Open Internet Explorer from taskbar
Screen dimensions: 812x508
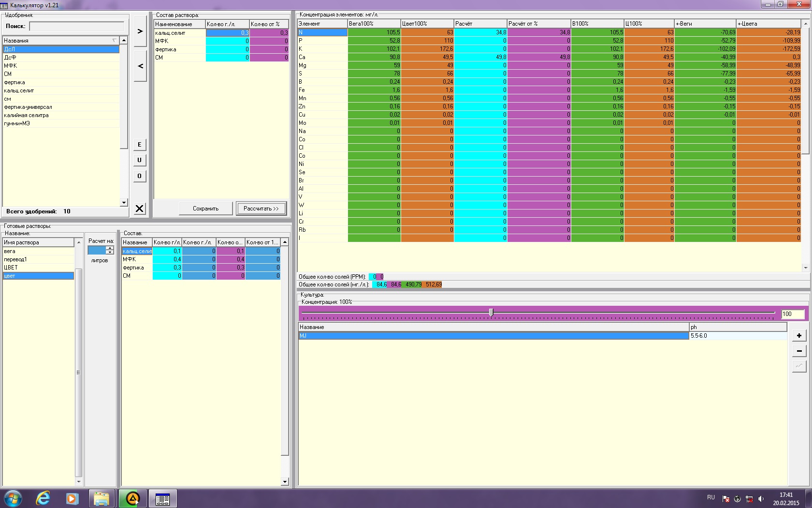click(x=43, y=498)
